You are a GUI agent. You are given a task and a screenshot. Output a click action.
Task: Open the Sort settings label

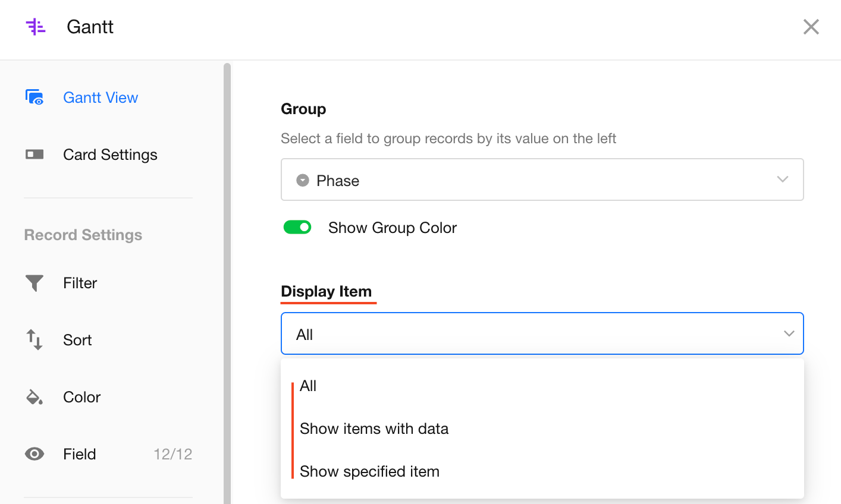coord(77,340)
